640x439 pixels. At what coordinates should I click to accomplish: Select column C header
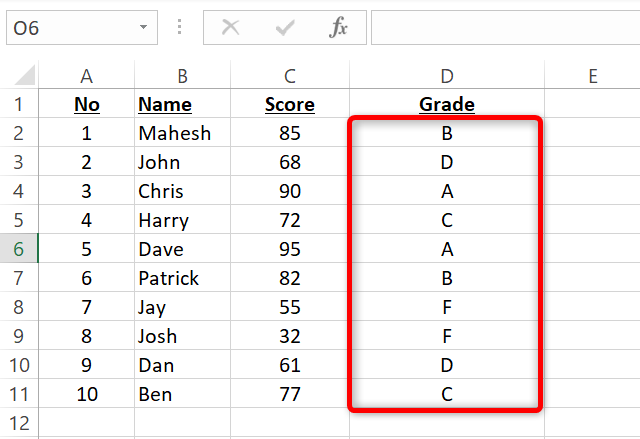289,76
